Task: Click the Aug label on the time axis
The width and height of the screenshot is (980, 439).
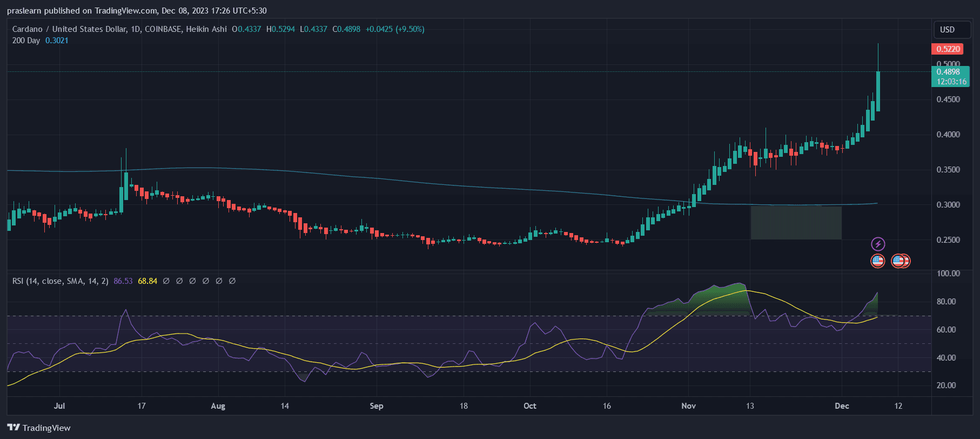Action: [218, 406]
